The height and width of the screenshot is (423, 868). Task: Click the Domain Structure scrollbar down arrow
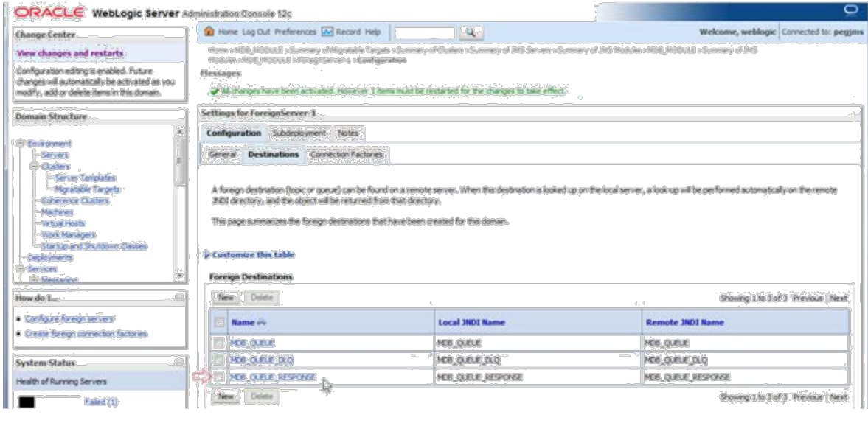[x=178, y=275]
